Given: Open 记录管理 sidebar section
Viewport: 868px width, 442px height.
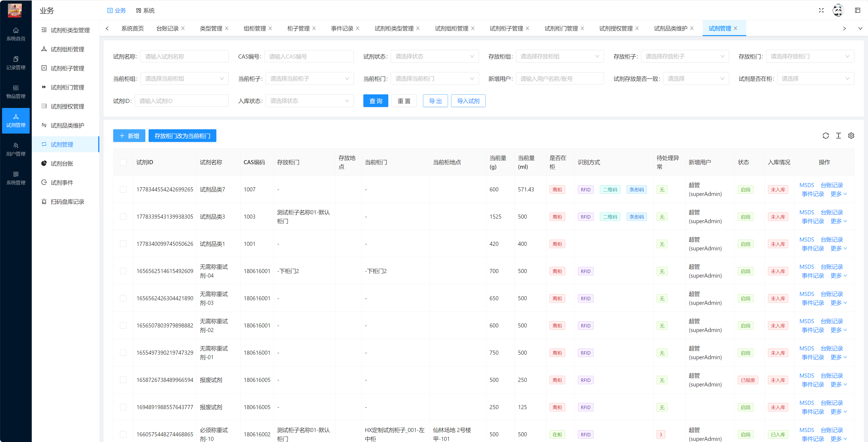Looking at the screenshot, I should 16,63.
